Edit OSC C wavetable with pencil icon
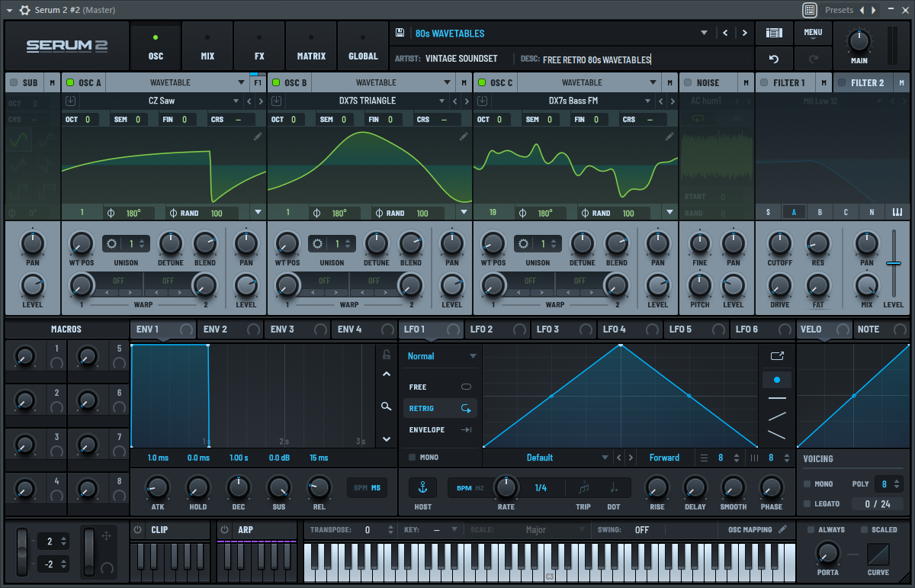915x588 pixels. 670,136
